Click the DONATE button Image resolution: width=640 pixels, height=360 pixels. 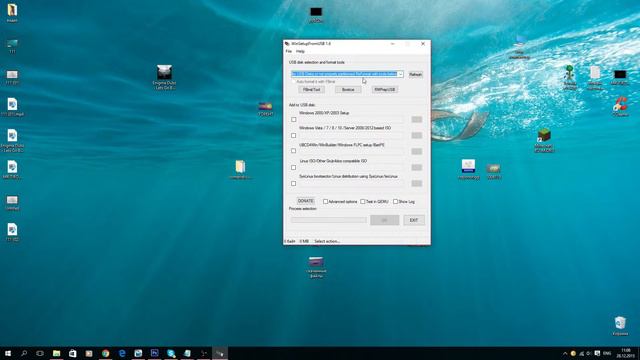tap(306, 201)
